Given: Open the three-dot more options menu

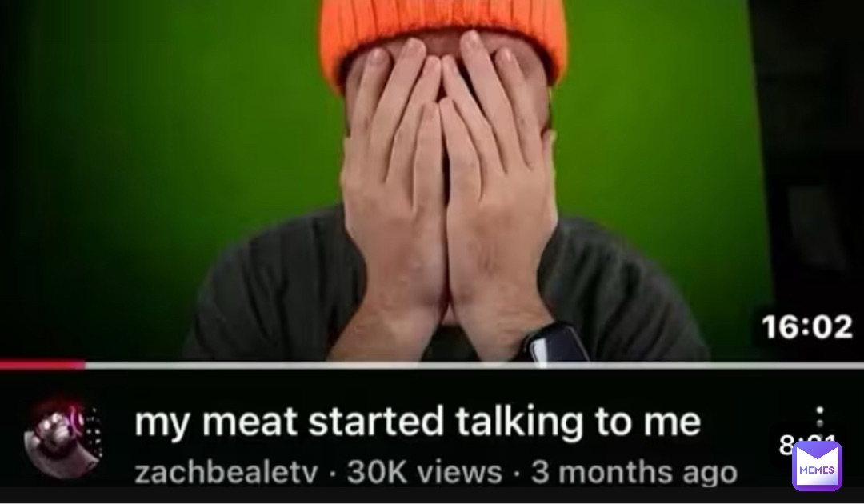Looking at the screenshot, I should (x=819, y=418).
